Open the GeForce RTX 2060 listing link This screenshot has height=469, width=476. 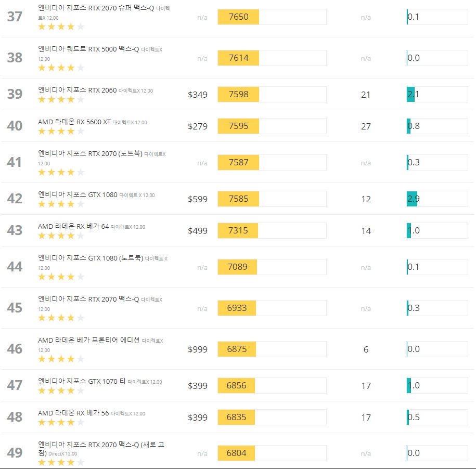(x=77, y=90)
